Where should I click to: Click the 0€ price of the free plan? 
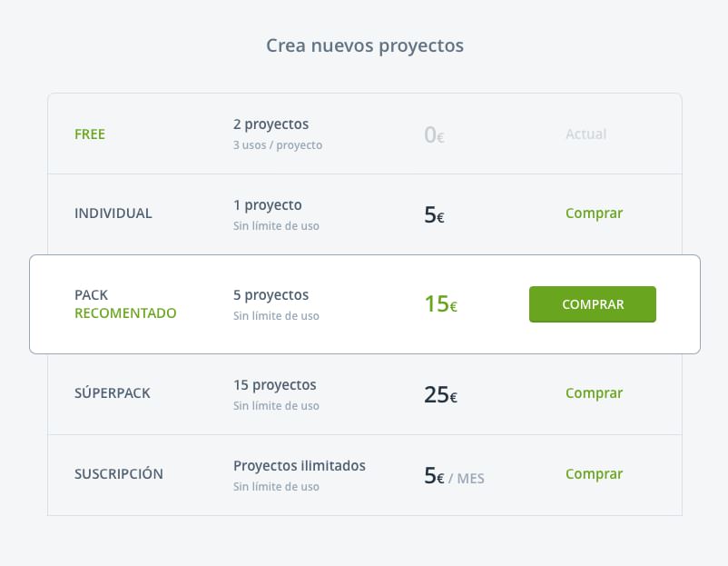click(434, 135)
